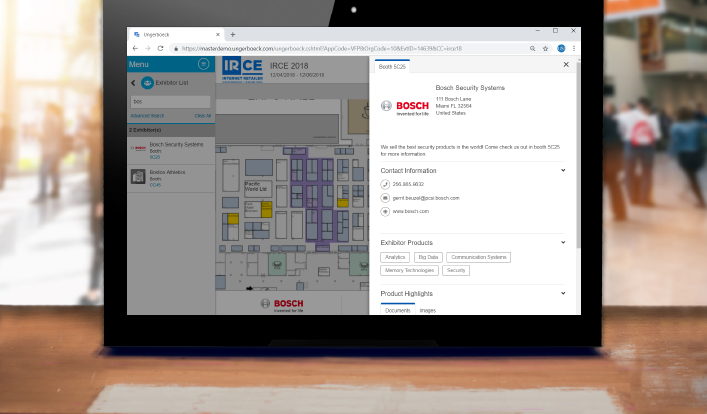Viewport: 707px width, 414px height.
Task: Select the Booth 5C25 tab
Action: 392,66
